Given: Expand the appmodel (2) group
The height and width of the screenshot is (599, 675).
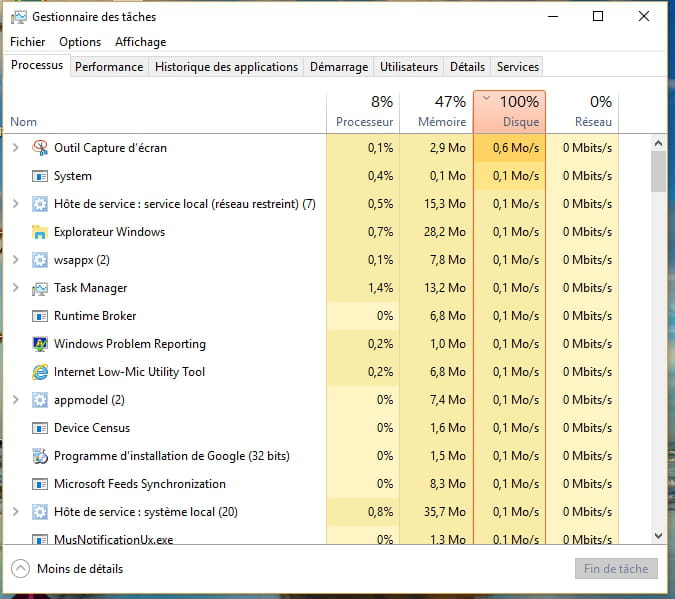Looking at the screenshot, I should pyautogui.click(x=15, y=400).
